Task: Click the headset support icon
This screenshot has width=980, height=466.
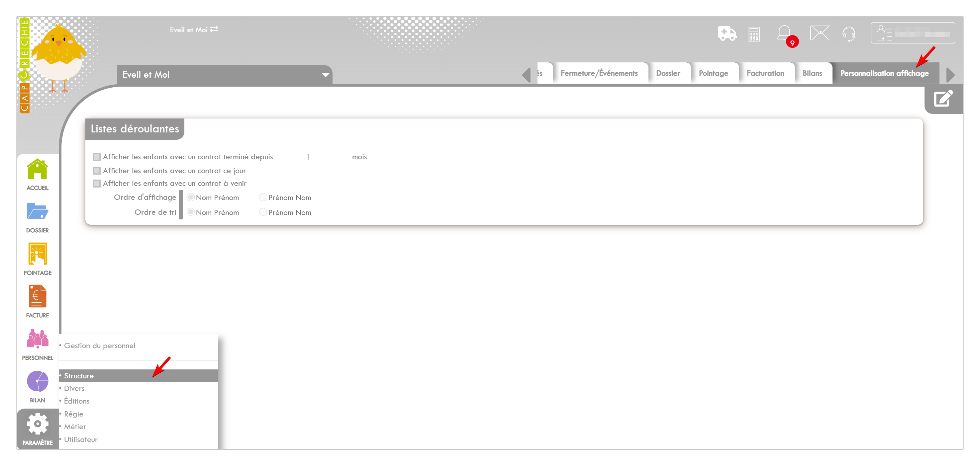Action: click(x=849, y=34)
